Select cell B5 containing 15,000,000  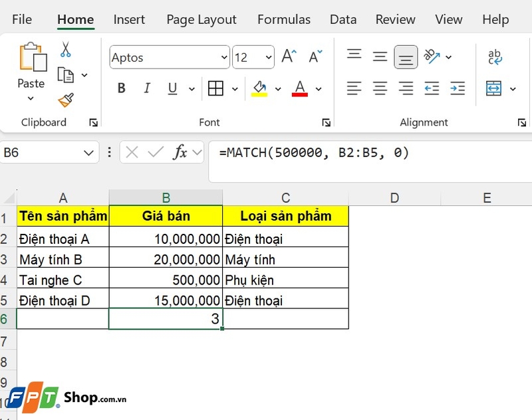[x=166, y=299]
